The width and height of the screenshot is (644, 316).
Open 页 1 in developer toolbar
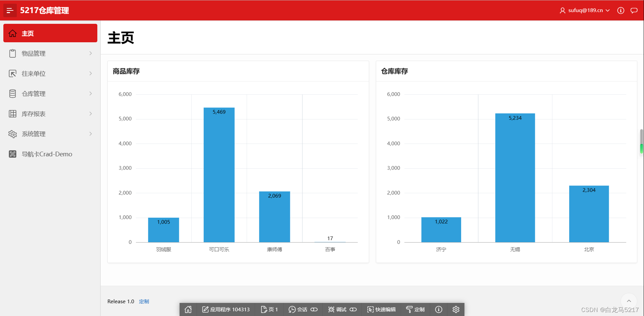tap(269, 309)
